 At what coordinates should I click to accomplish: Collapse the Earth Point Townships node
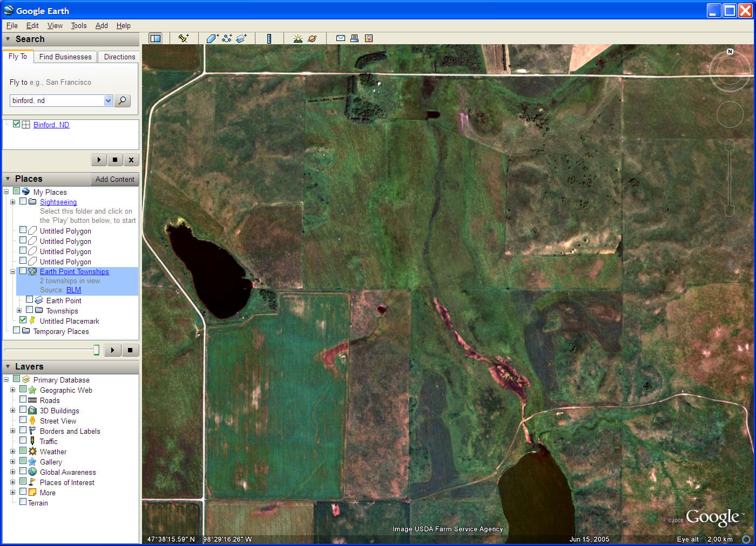click(x=12, y=271)
